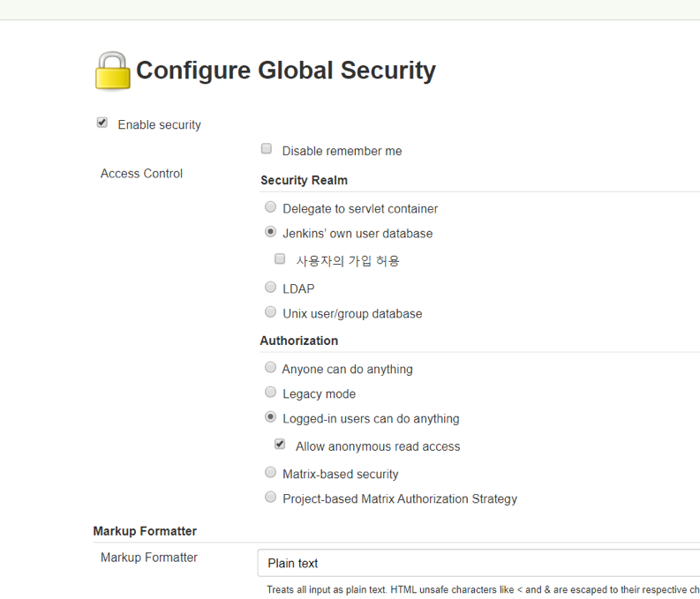Screen dimensions: 700x599
Task: Click the Security Realm section header
Action: 304,180
